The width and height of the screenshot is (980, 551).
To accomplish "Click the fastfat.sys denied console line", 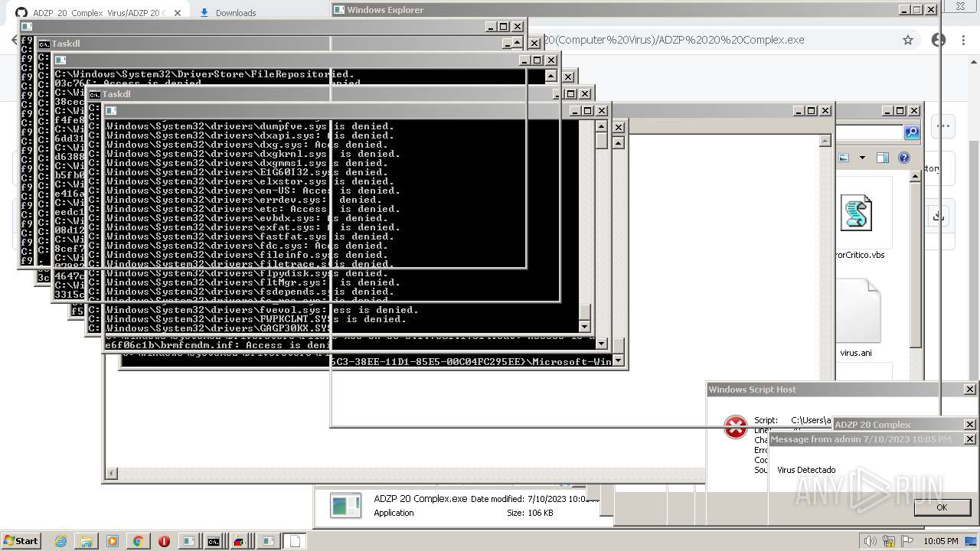I will [x=250, y=236].
